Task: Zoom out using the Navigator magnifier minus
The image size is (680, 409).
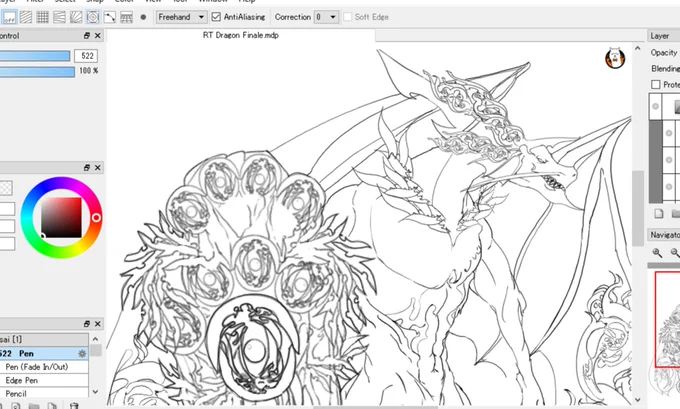Action: pos(675,252)
